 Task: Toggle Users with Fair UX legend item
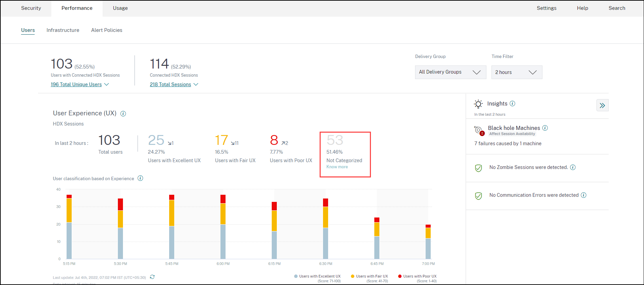[369, 276]
